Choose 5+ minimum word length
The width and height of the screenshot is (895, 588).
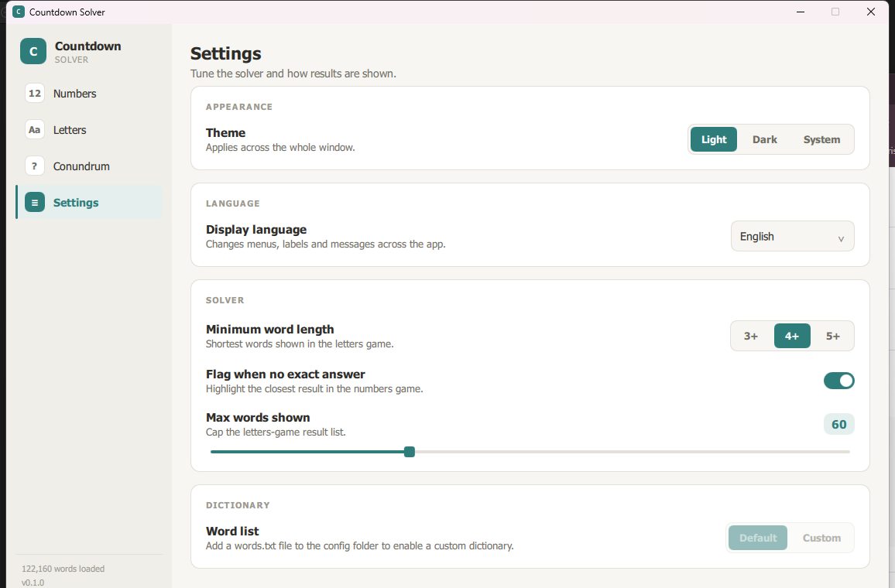click(833, 336)
